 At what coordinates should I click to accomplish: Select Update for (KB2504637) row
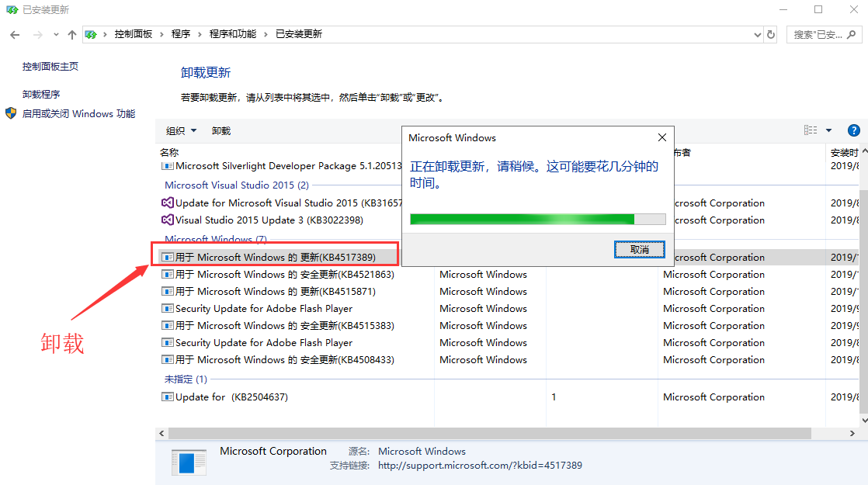(231, 397)
